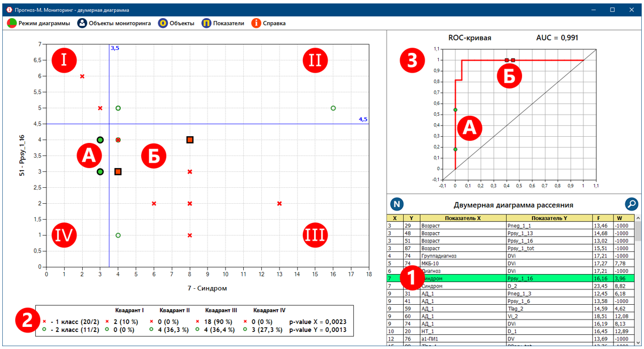Select the Группадиагноз row in the table
This screenshot has width=644, height=349.
[x=510, y=256]
